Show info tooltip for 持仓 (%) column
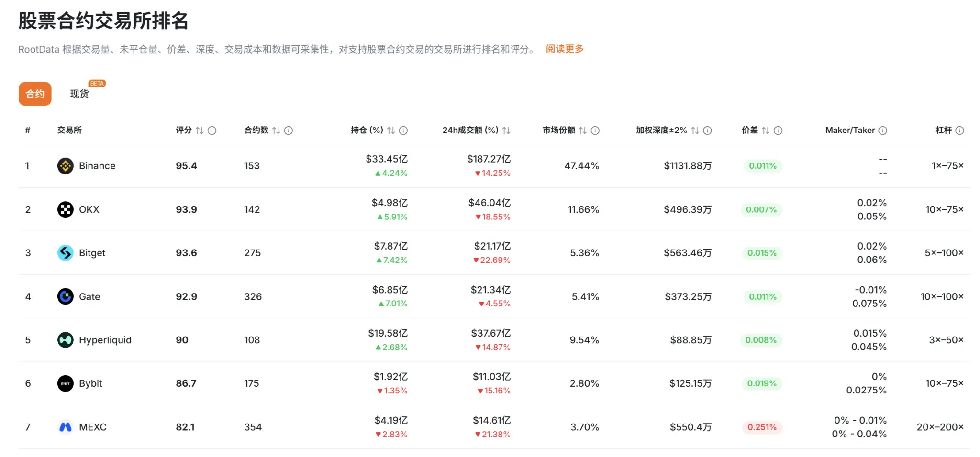This screenshot has width=980, height=457. pyautogui.click(x=403, y=131)
